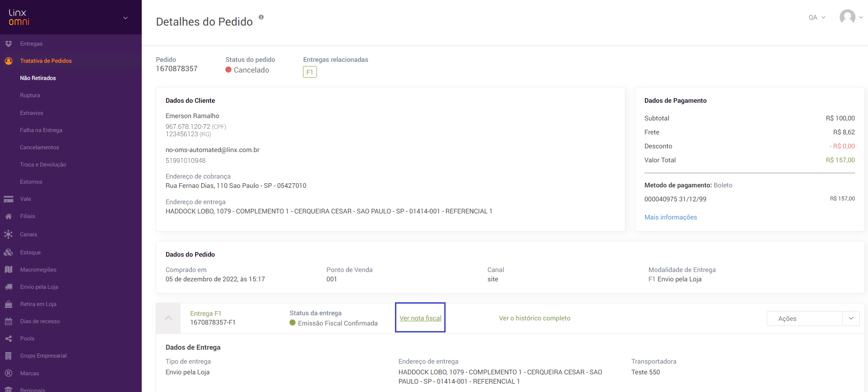Open the QA environment dropdown
868x392 pixels.
[x=817, y=17]
